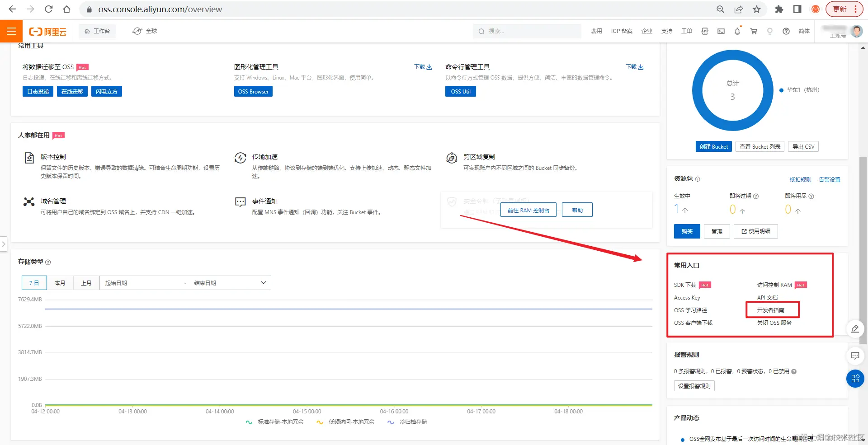Click info icon next to 存储类型
Screen dimensions: 868x445
[x=48, y=262]
